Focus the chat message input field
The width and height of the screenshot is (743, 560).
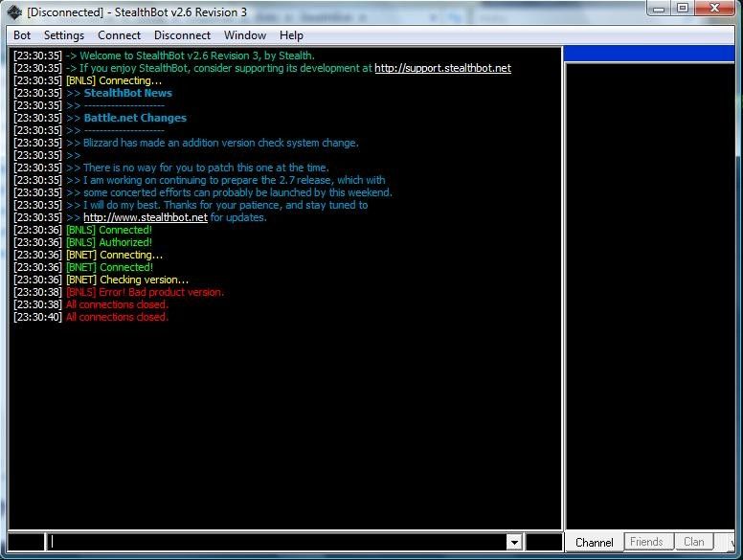[277, 542]
